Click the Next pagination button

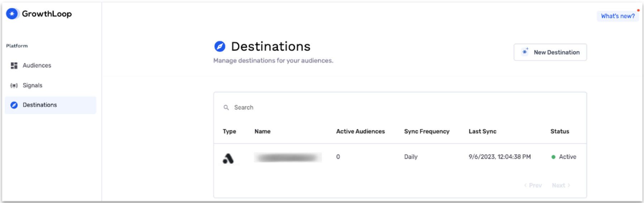561,185
